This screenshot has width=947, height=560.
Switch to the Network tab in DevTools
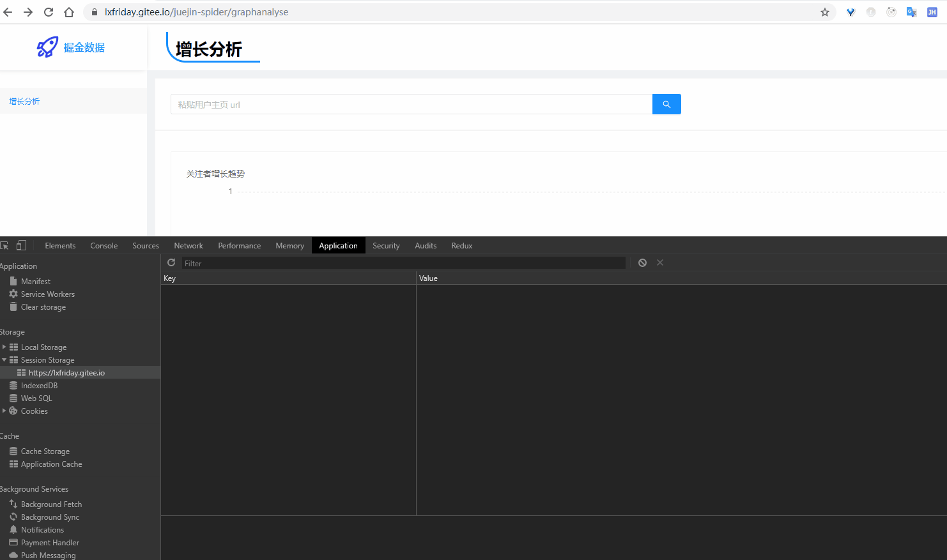click(189, 245)
